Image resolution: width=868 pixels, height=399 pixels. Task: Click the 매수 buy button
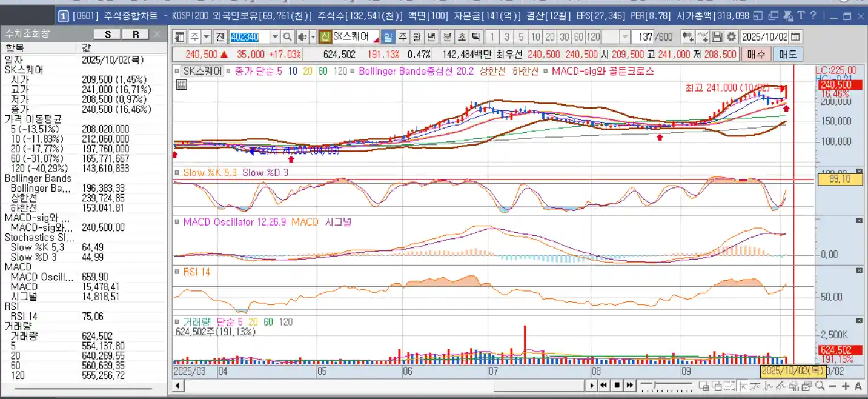[x=756, y=54]
